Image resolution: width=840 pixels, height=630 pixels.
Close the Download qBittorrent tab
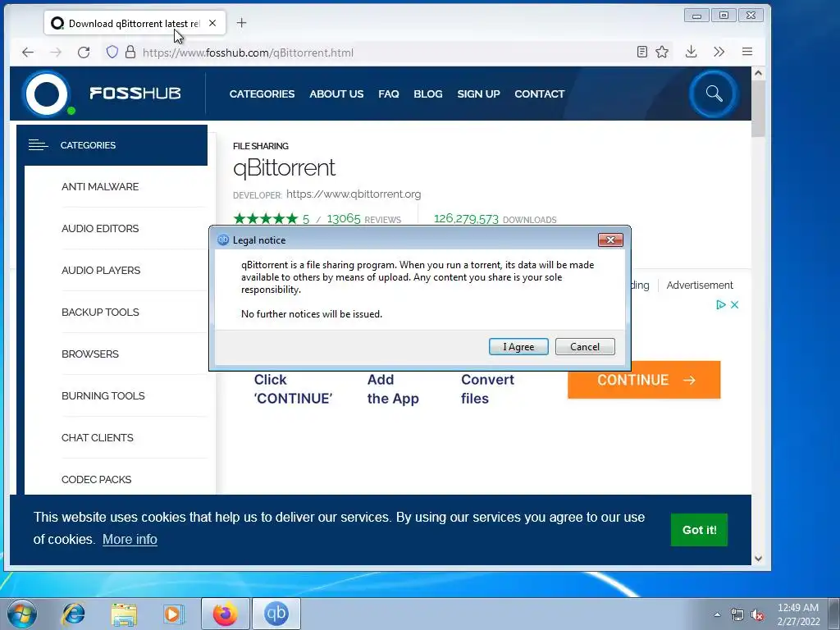click(212, 23)
